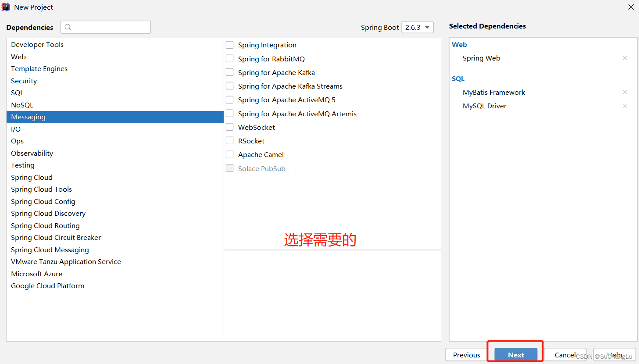Check Spring for RabbitMQ
The width and height of the screenshot is (639, 364).
pos(229,58)
